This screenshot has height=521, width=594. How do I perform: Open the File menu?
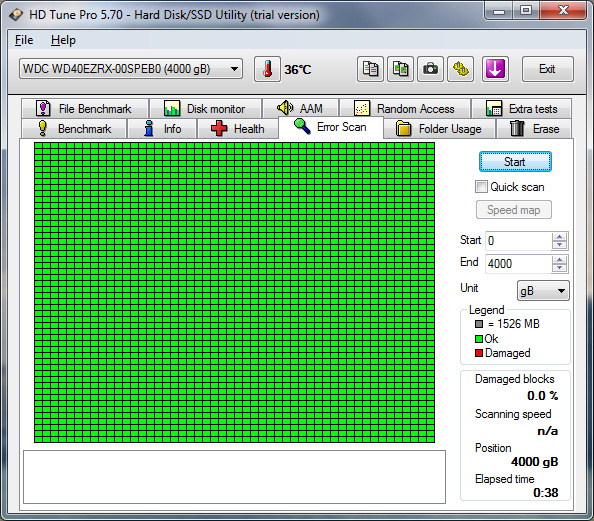click(x=24, y=40)
